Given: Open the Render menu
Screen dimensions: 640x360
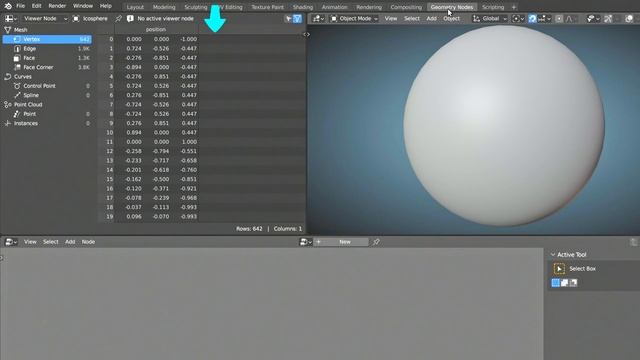Looking at the screenshot, I should [57, 6].
